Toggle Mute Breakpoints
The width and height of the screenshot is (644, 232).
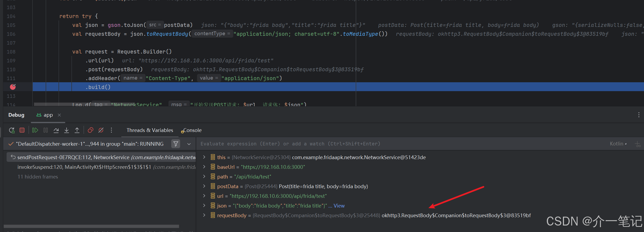point(101,130)
